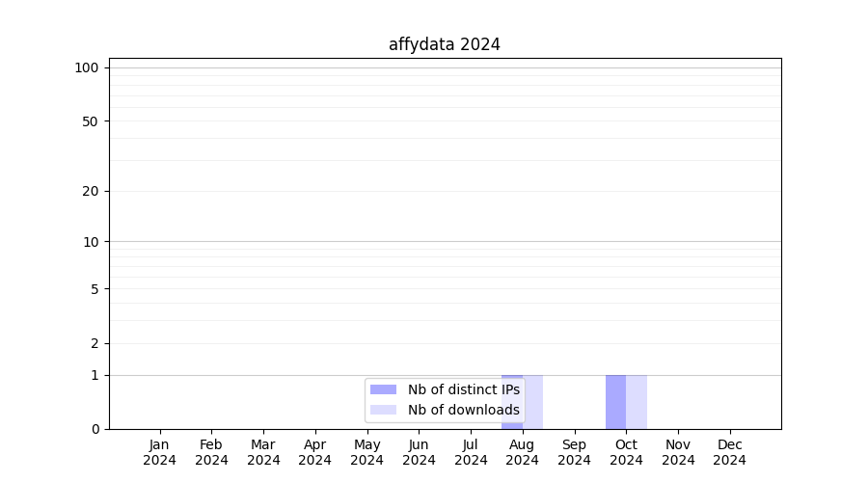Pick the 'Jul 2024' x-axis label
Image resolution: width=868 pixels, height=482 pixels.
(x=471, y=452)
